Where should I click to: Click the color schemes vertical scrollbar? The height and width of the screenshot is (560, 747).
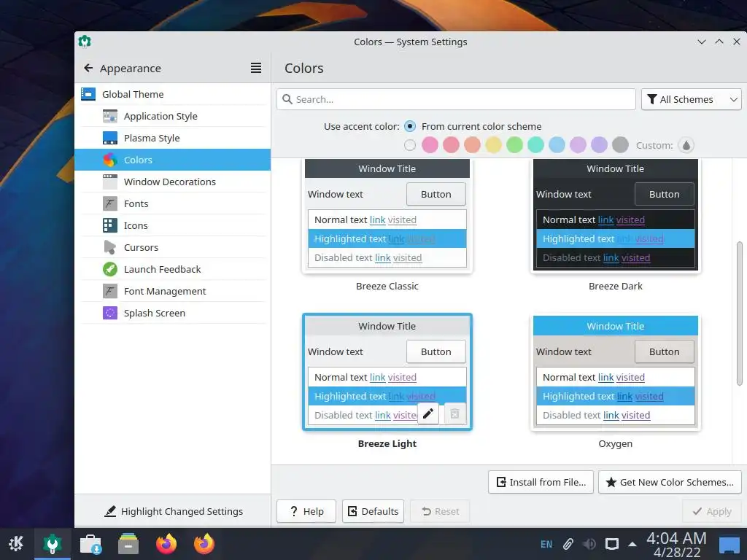pos(740,314)
